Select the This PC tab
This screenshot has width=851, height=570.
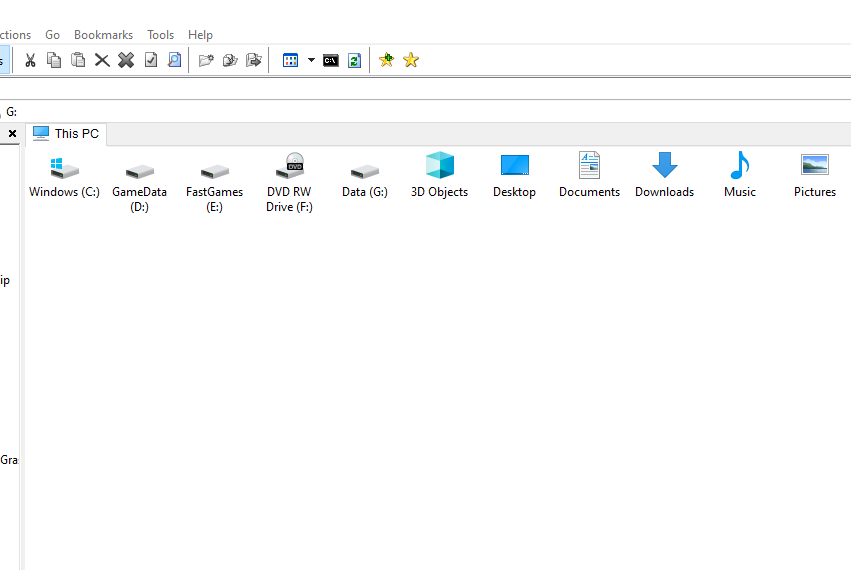pos(66,134)
